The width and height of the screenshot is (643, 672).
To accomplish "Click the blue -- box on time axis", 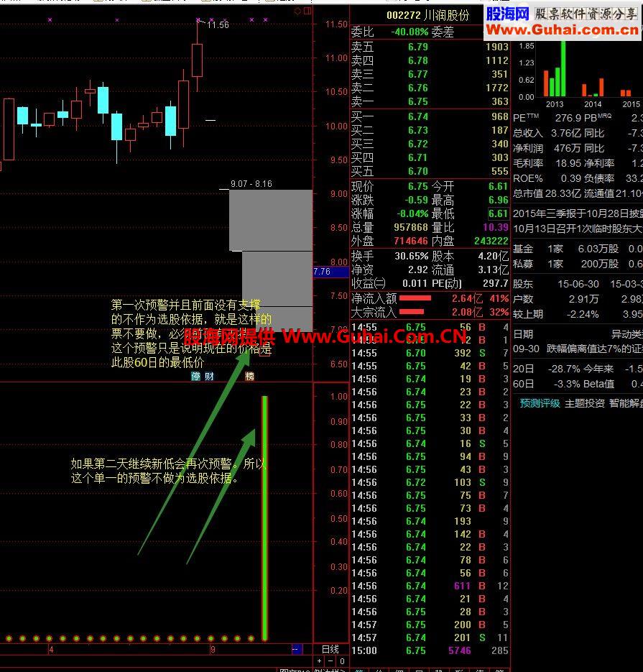I will 296,649.
